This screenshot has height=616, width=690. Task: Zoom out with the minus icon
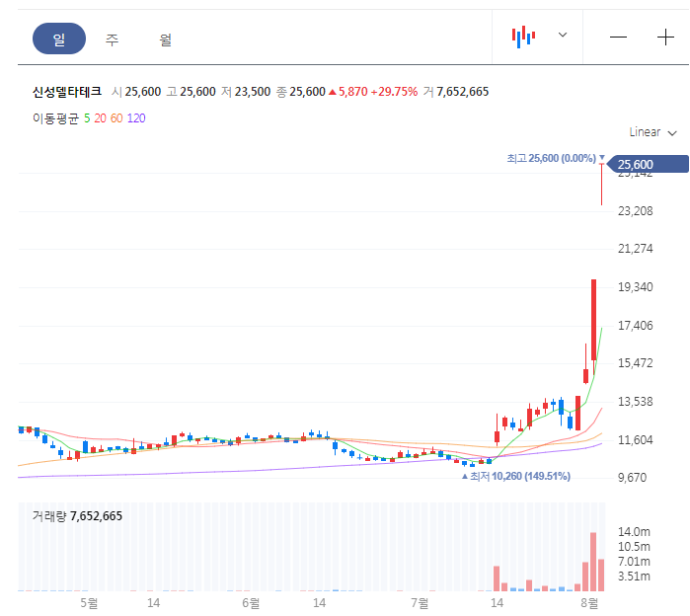click(618, 38)
